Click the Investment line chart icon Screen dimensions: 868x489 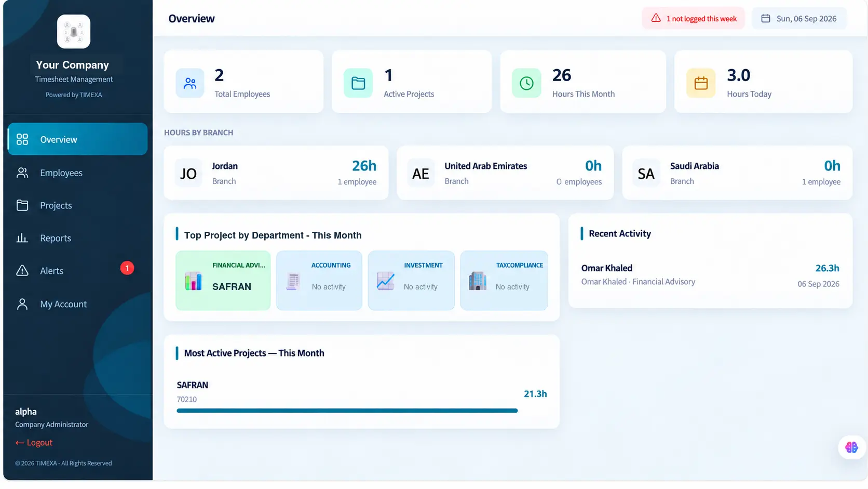pyautogui.click(x=386, y=281)
